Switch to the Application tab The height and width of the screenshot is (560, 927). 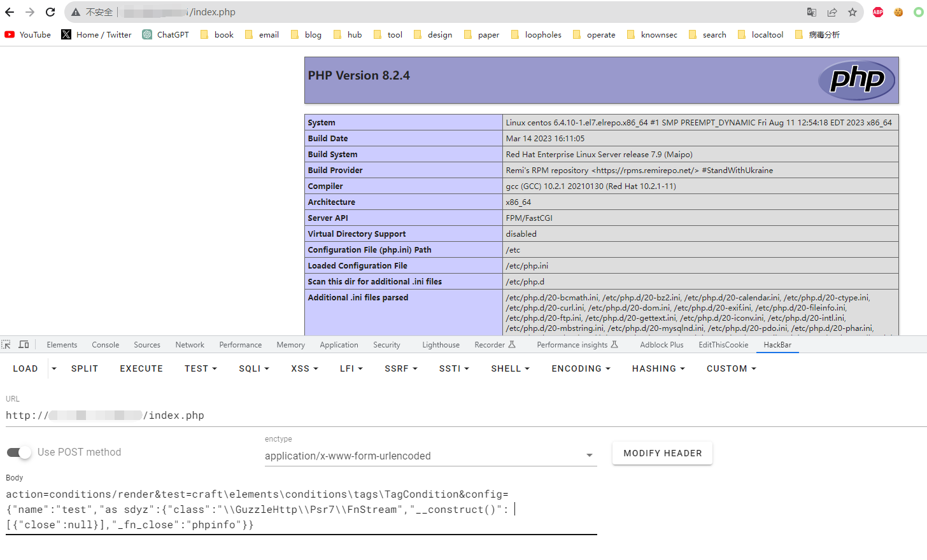tap(339, 345)
